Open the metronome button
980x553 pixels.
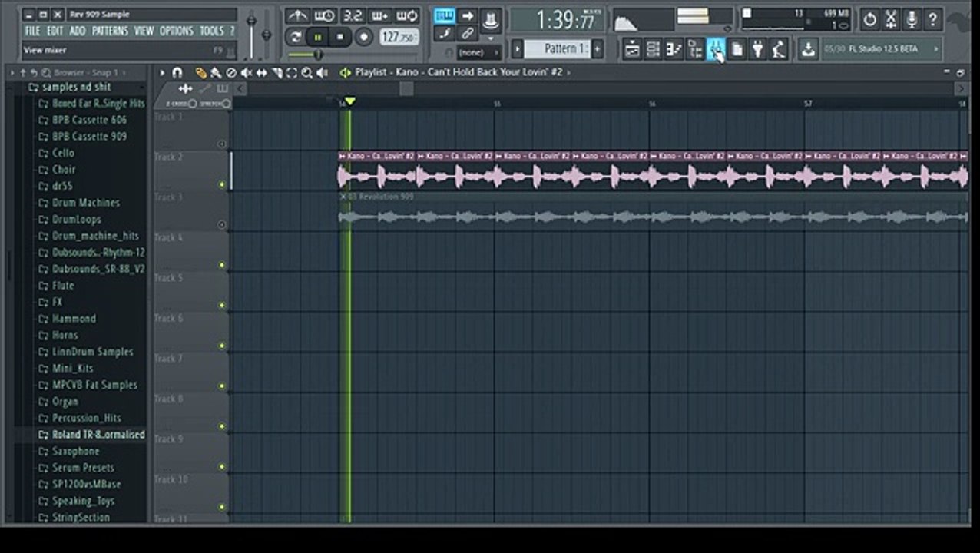[x=297, y=16]
